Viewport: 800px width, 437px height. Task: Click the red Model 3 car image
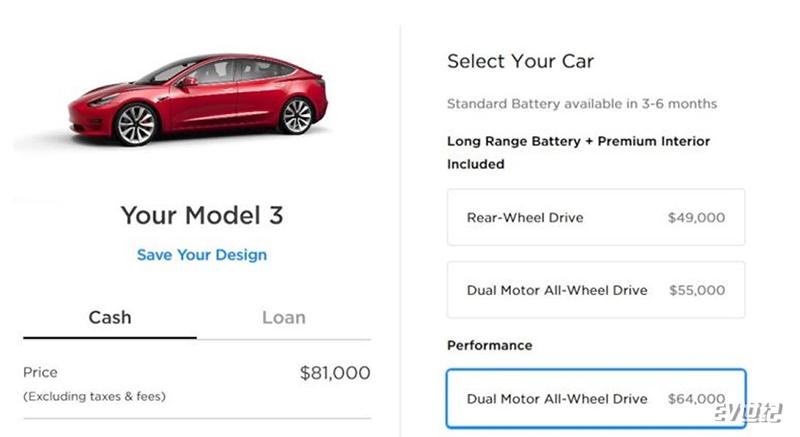tap(198, 100)
